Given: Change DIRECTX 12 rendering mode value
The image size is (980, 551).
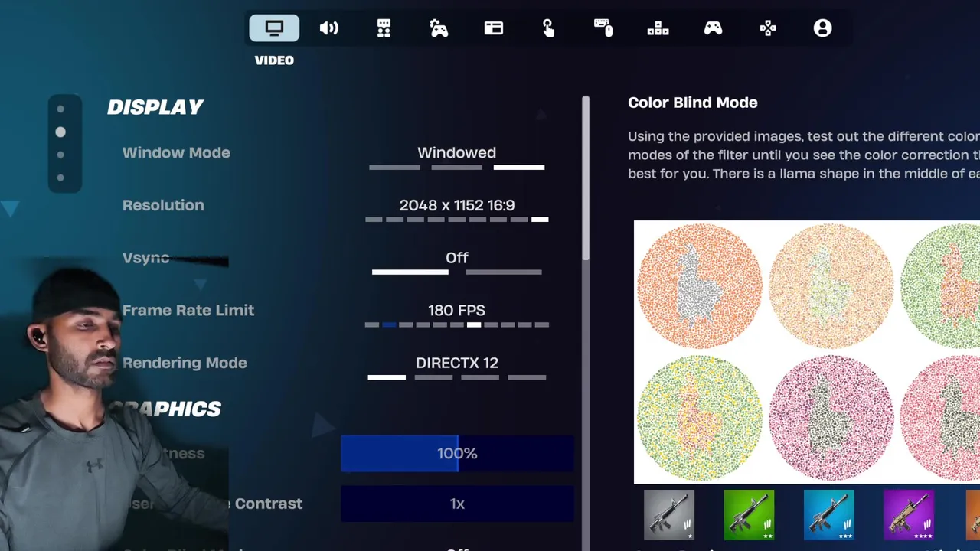Looking at the screenshot, I should 457,363.
